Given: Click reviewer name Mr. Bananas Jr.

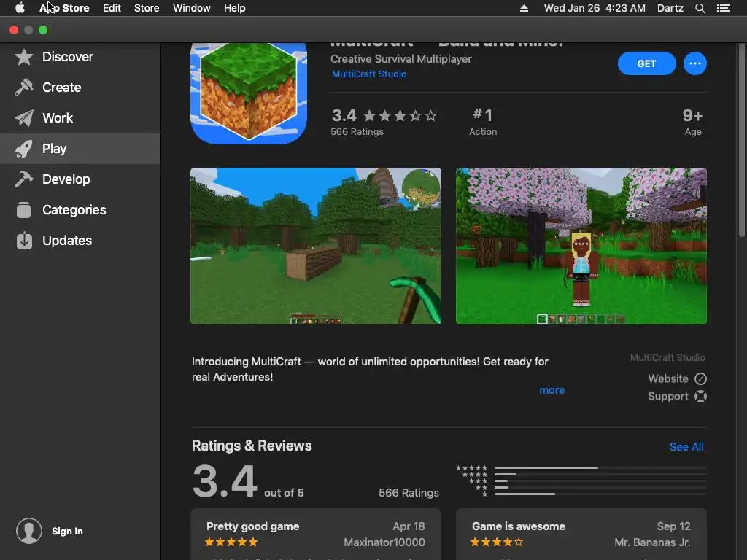Looking at the screenshot, I should tap(652, 542).
